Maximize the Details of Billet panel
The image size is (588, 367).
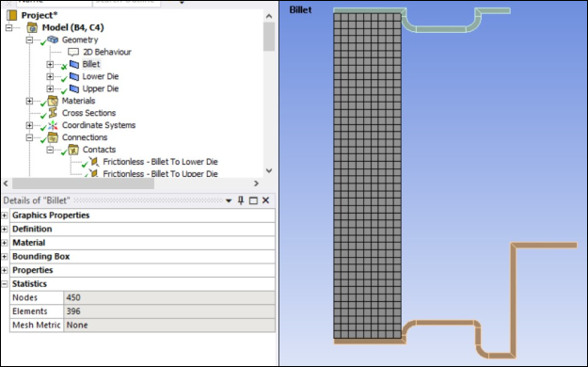click(x=253, y=200)
